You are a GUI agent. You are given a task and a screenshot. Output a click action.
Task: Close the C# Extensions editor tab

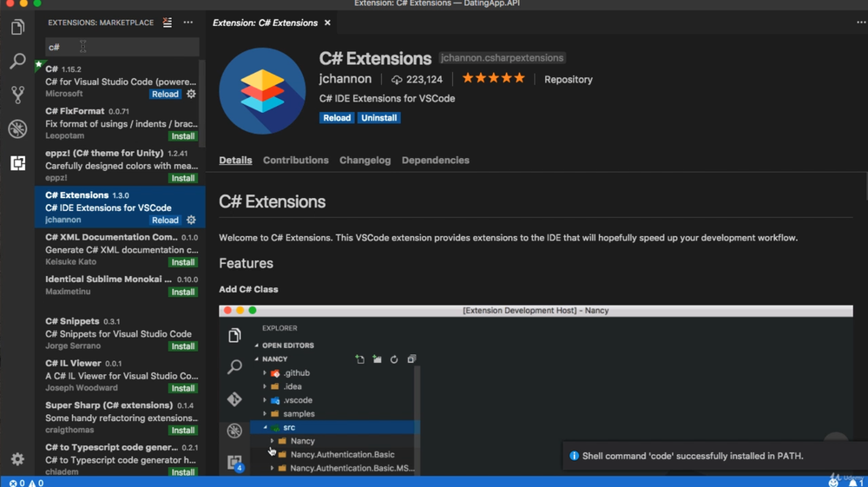tap(327, 23)
